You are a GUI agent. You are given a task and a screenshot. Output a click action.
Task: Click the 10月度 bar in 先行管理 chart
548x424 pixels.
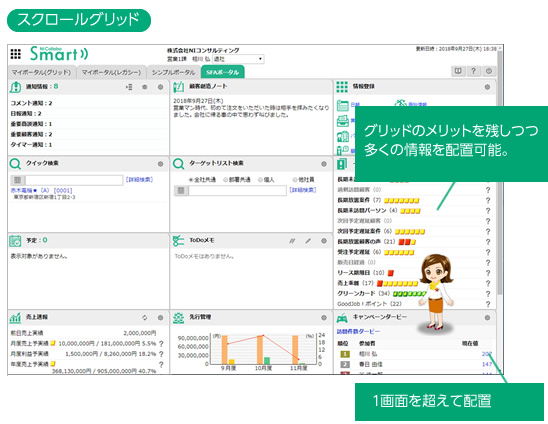point(260,350)
